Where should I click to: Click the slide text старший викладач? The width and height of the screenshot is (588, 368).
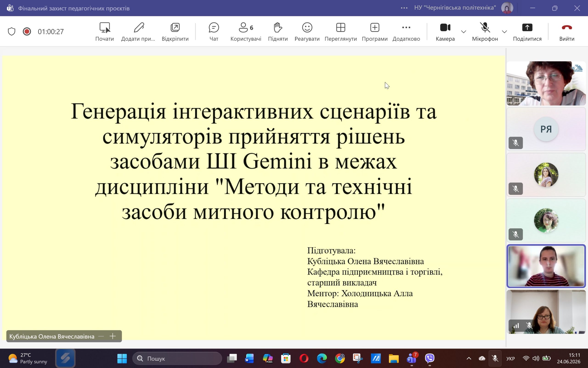click(342, 283)
